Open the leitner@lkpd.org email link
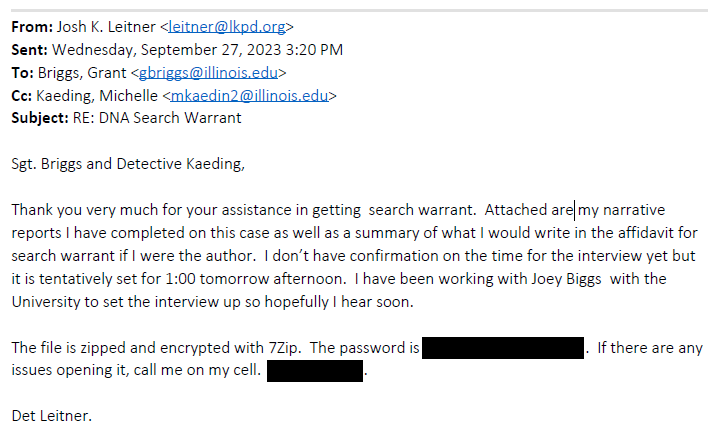 (x=227, y=27)
